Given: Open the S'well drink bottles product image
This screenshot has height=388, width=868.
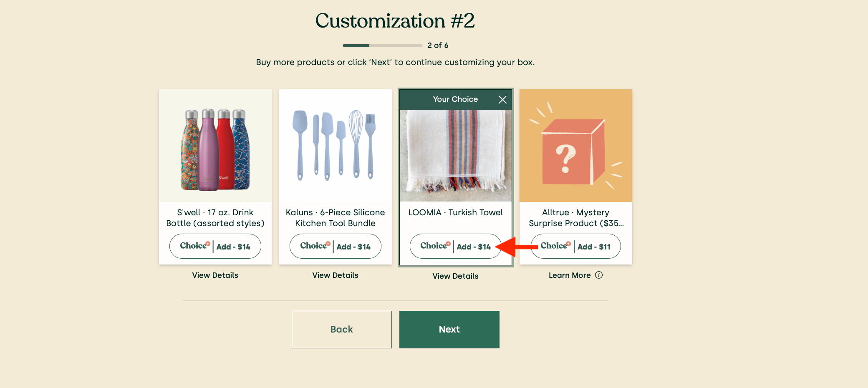Looking at the screenshot, I should pyautogui.click(x=215, y=146).
